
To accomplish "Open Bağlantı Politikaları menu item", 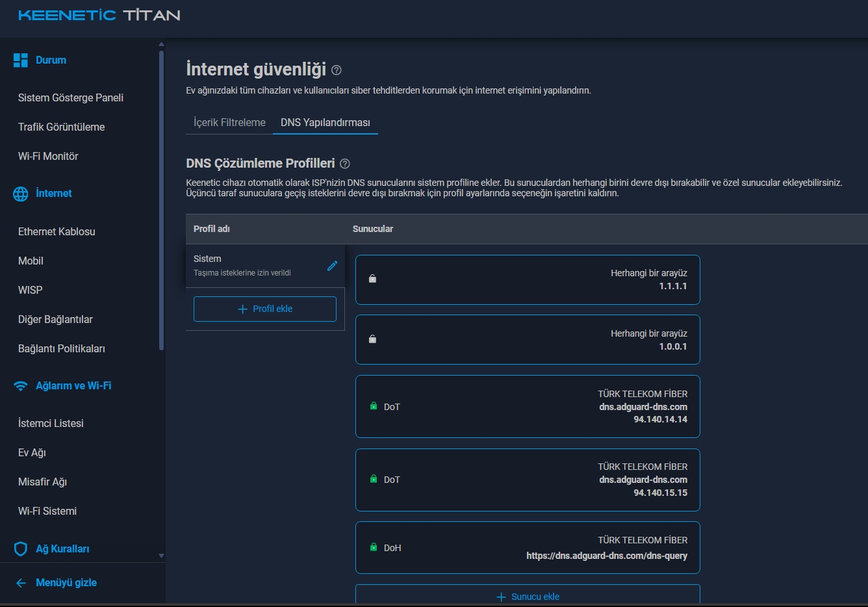I will click(x=62, y=349).
